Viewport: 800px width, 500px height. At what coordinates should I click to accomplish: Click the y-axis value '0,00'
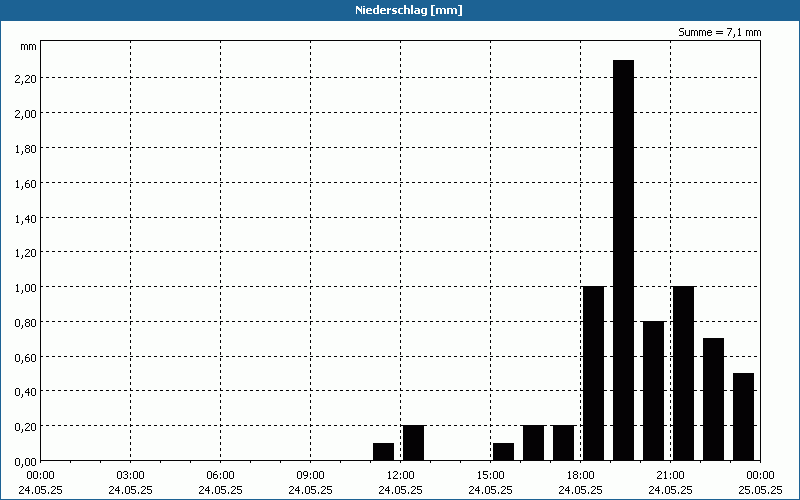[x=26, y=462]
